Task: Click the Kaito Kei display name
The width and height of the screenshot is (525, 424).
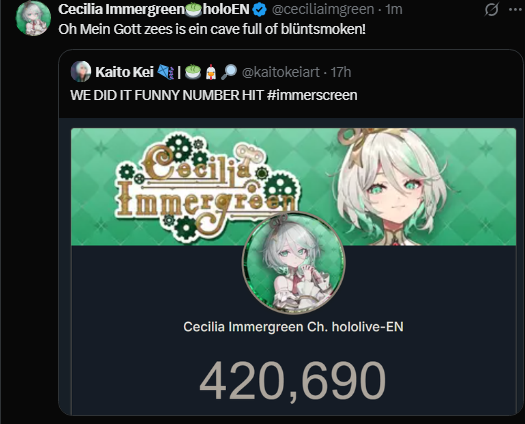Action: click(124, 72)
